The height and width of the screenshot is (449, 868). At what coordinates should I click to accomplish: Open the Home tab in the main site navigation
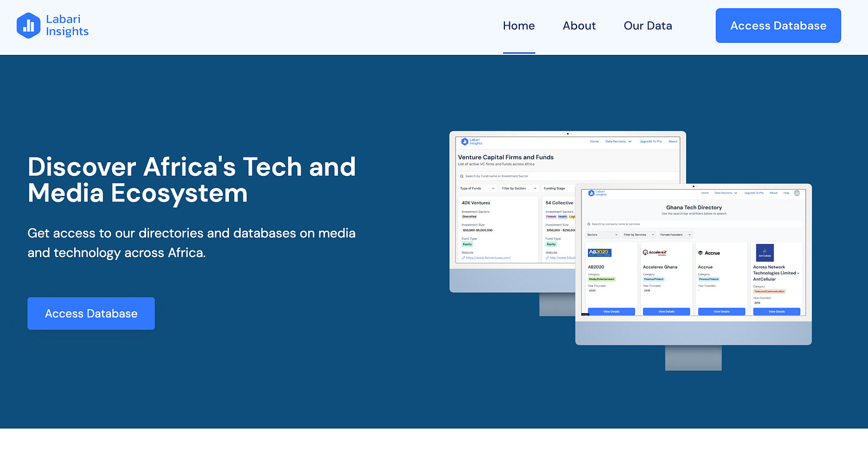519,26
